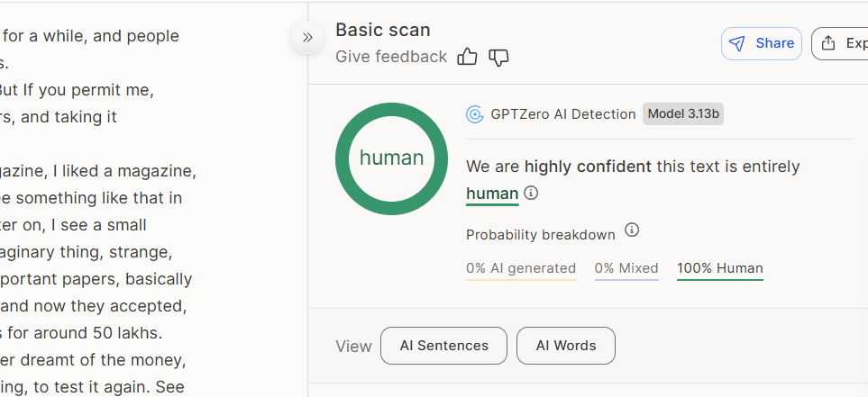Select the 100% Human label

click(720, 268)
